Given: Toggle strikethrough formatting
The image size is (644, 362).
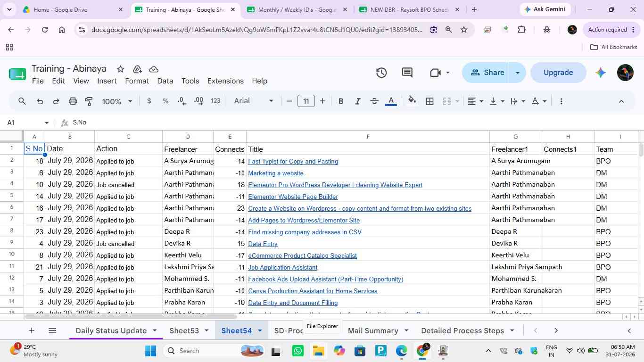Looking at the screenshot, I should click(374, 101).
